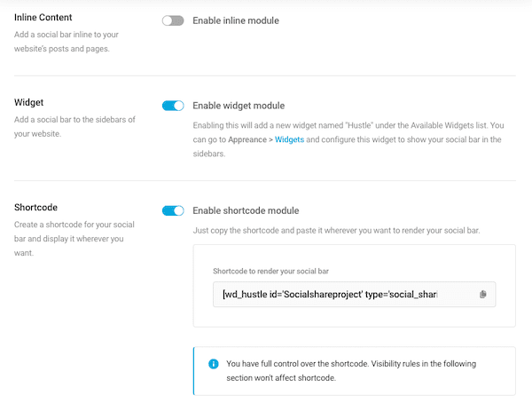
Task: Click the blue info icon in the notice
Action: point(214,364)
